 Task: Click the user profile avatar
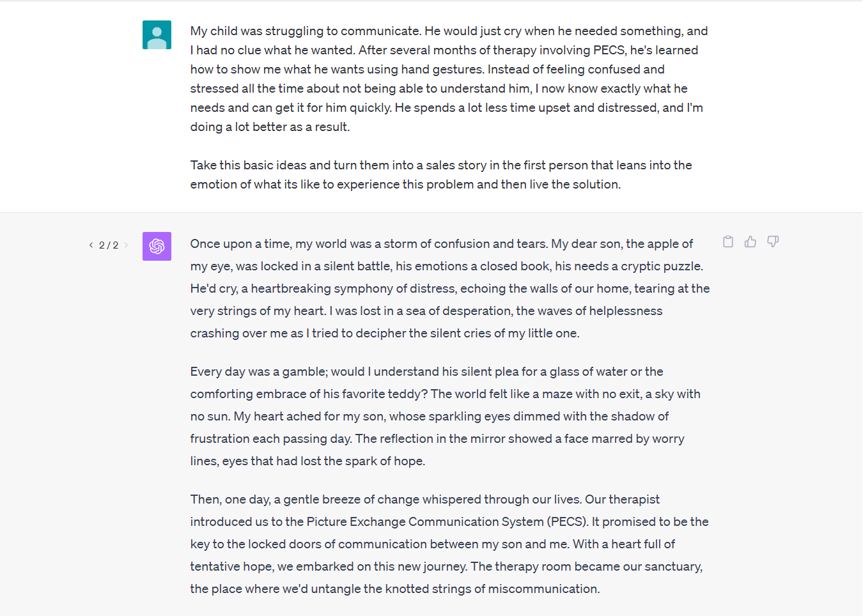[157, 35]
